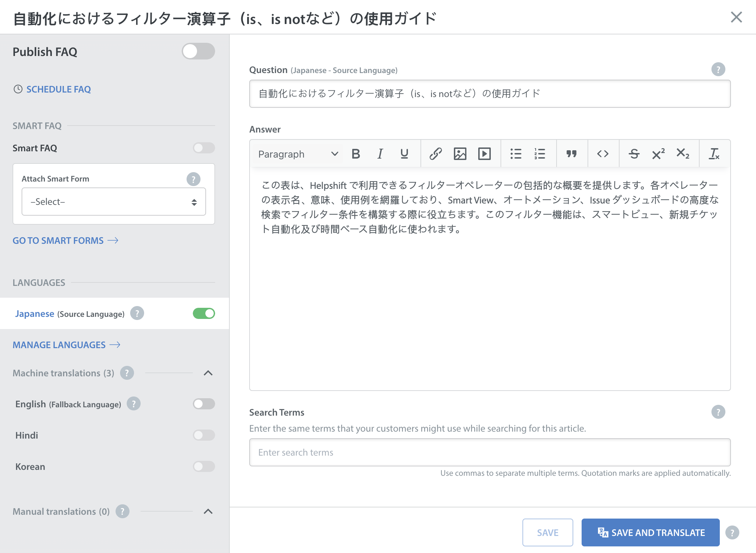The width and height of the screenshot is (756, 553).
Task: Open the Paragraph style dropdown
Action: point(298,154)
